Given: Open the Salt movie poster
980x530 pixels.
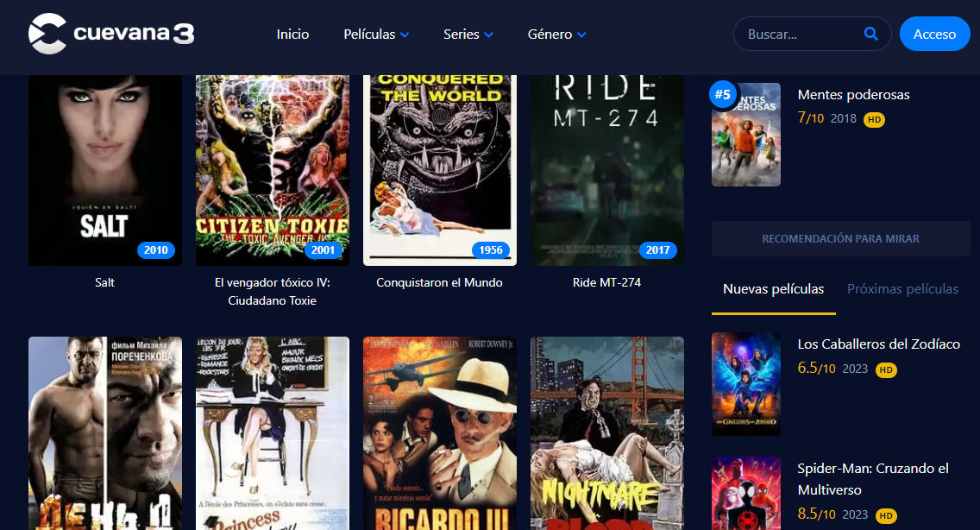Looking at the screenshot, I should [105, 164].
